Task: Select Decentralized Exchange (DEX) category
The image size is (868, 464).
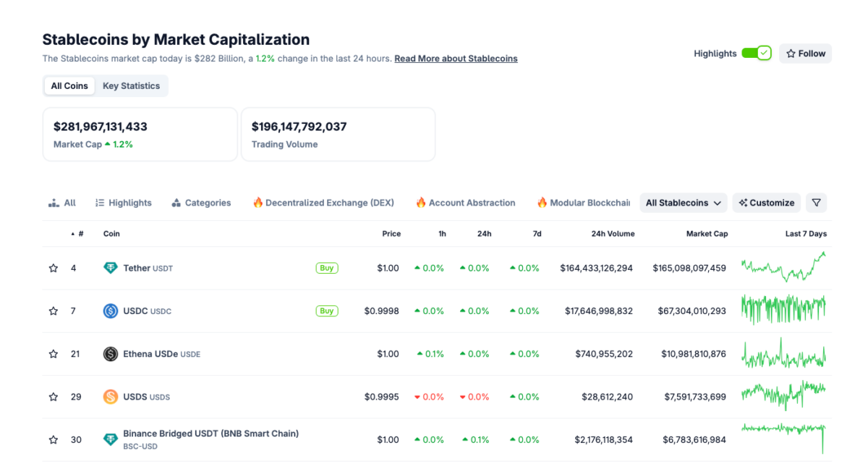Action: point(323,203)
